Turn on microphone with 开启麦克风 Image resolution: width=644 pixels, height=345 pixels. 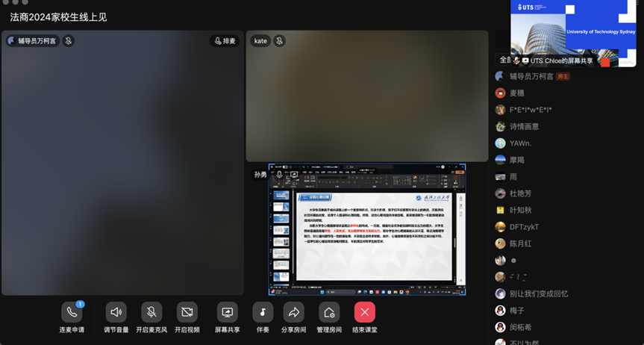pos(151,312)
